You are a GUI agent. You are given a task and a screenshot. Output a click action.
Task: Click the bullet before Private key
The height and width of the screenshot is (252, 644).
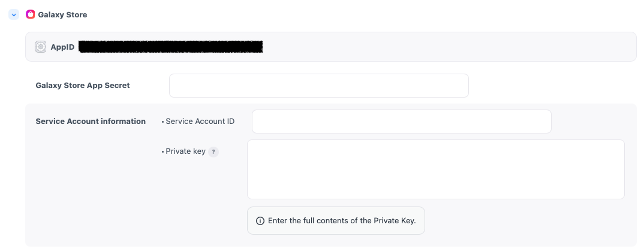(162, 152)
